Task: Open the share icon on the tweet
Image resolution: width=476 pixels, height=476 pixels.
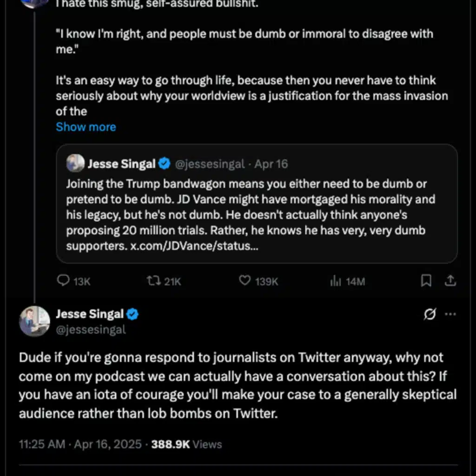Action: (x=450, y=281)
